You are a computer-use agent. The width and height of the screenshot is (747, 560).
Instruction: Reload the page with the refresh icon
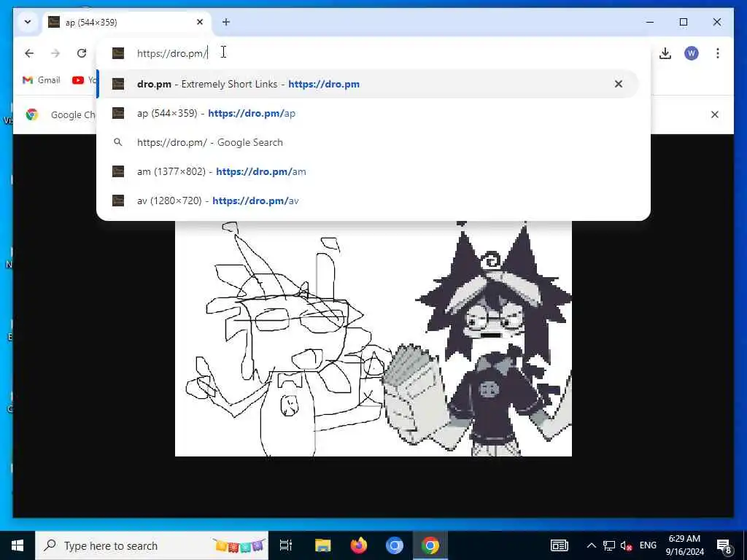(82, 53)
